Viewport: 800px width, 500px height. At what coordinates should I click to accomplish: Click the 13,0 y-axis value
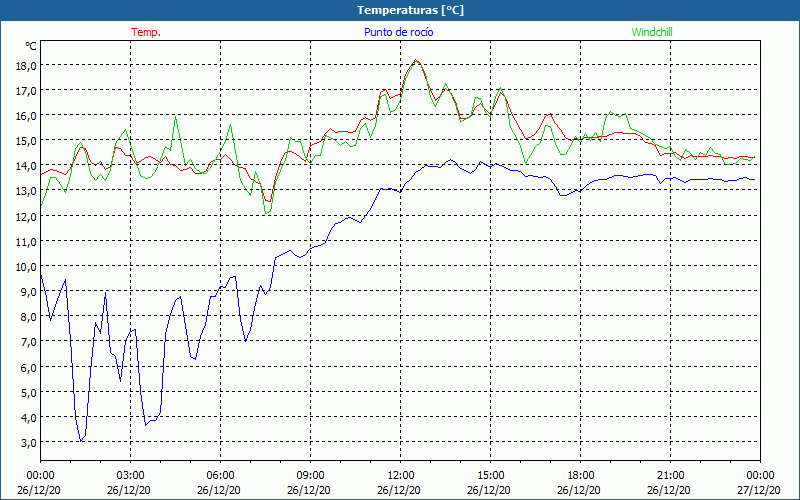(x=27, y=191)
